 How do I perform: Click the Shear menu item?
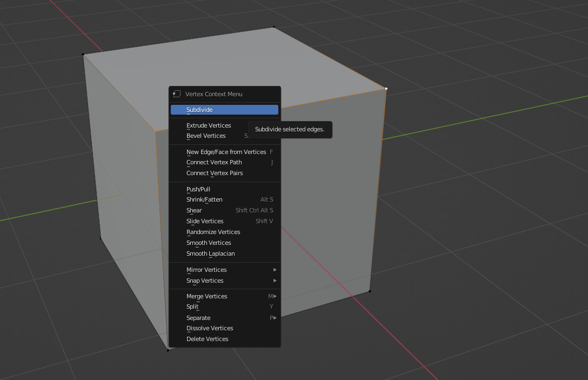(224, 210)
